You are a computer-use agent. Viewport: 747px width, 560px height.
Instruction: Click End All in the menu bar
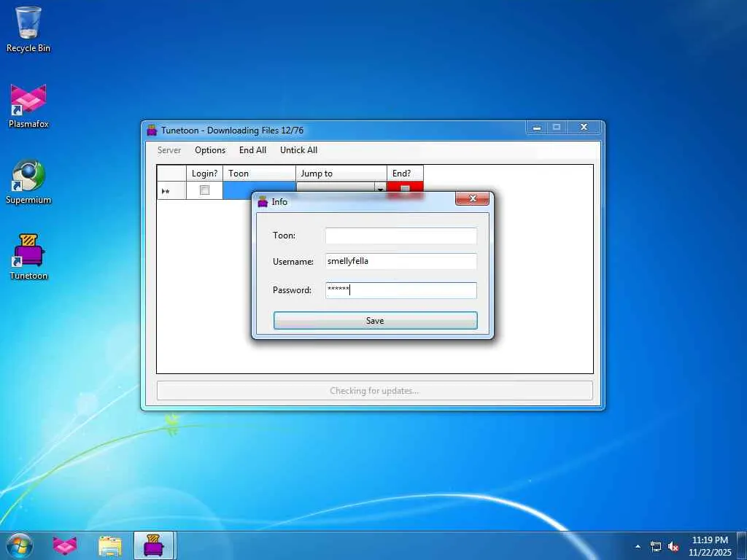(x=252, y=150)
